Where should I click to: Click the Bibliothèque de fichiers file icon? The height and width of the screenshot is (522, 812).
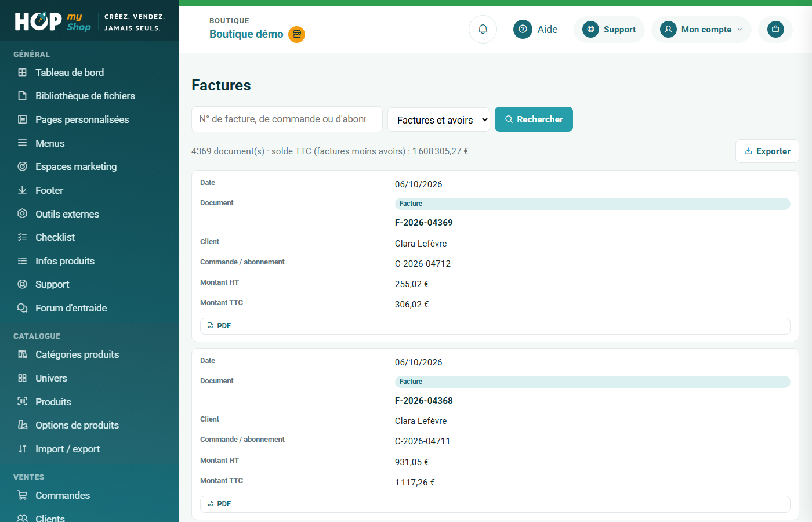tap(23, 96)
